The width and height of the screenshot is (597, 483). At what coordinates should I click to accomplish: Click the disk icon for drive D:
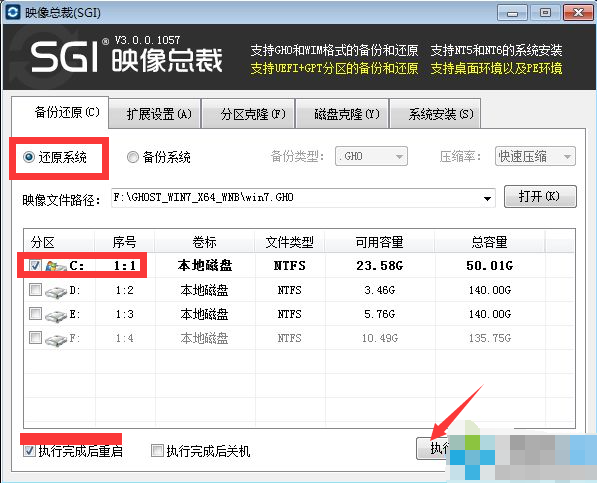coord(56,292)
